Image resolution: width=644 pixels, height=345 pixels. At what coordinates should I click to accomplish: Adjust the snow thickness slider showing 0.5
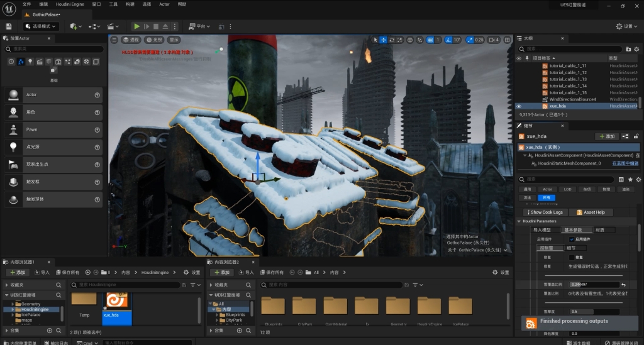point(594,312)
